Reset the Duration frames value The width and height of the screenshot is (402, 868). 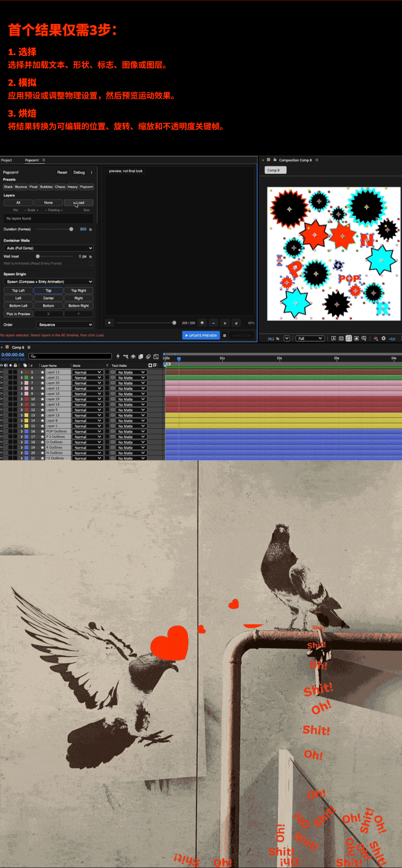(x=90, y=229)
